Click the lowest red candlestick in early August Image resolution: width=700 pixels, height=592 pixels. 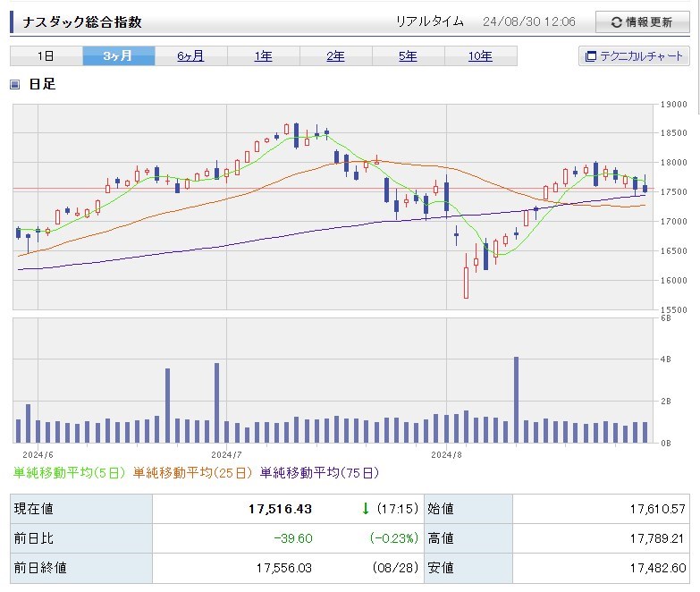(x=466, y=282)
